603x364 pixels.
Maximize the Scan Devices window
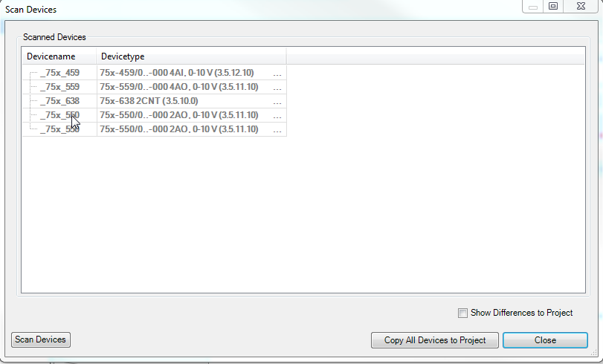[x=553, y=6]
